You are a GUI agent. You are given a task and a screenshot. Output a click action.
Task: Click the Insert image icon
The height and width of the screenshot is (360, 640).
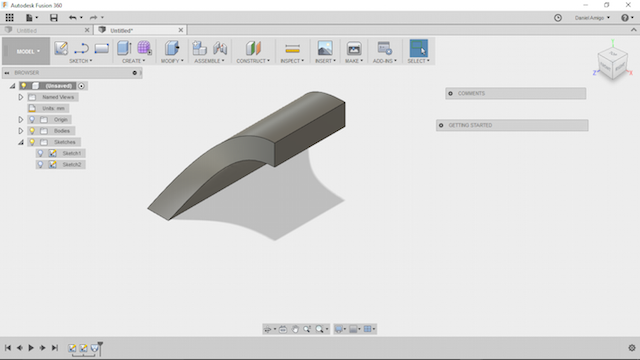pos(325,48)
